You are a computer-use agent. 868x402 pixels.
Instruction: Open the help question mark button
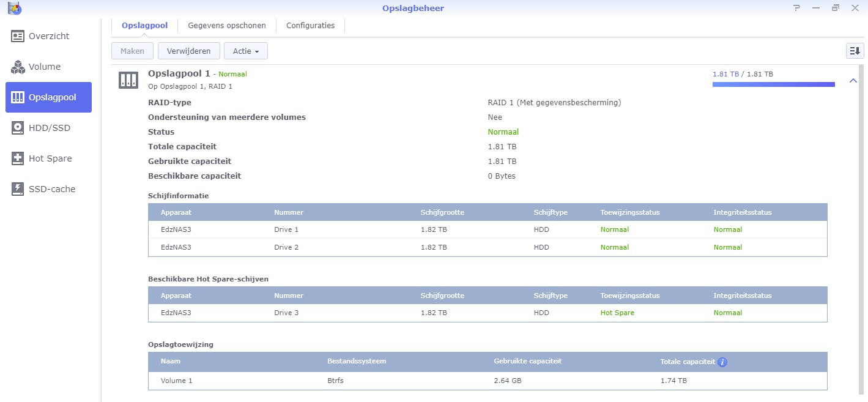pyautogui.click(x=796, y=8)
